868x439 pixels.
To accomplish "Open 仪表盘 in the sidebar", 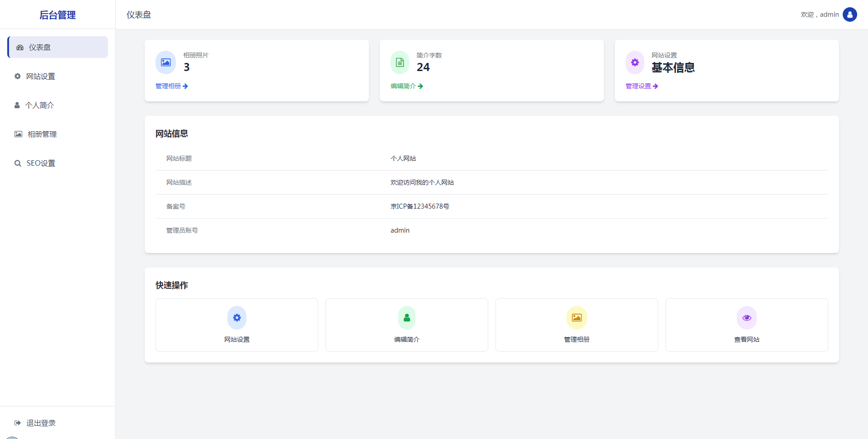I will pyautogui.click(x=58, y=47).
